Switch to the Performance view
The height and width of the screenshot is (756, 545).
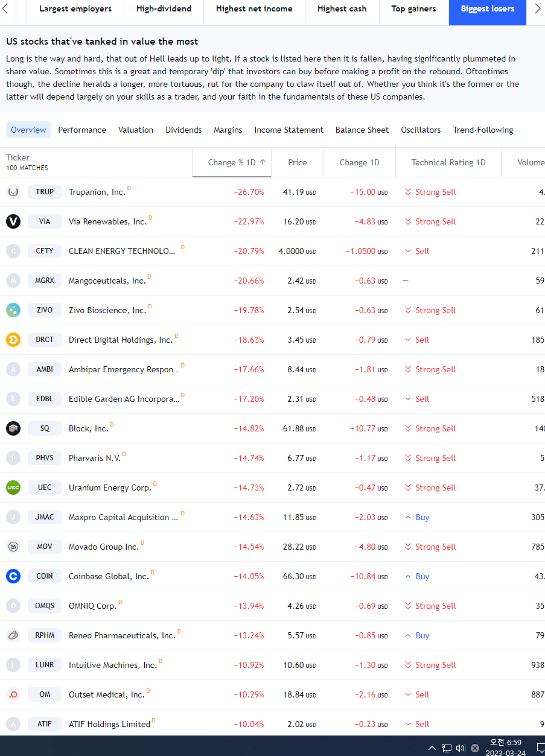point(82,130)
